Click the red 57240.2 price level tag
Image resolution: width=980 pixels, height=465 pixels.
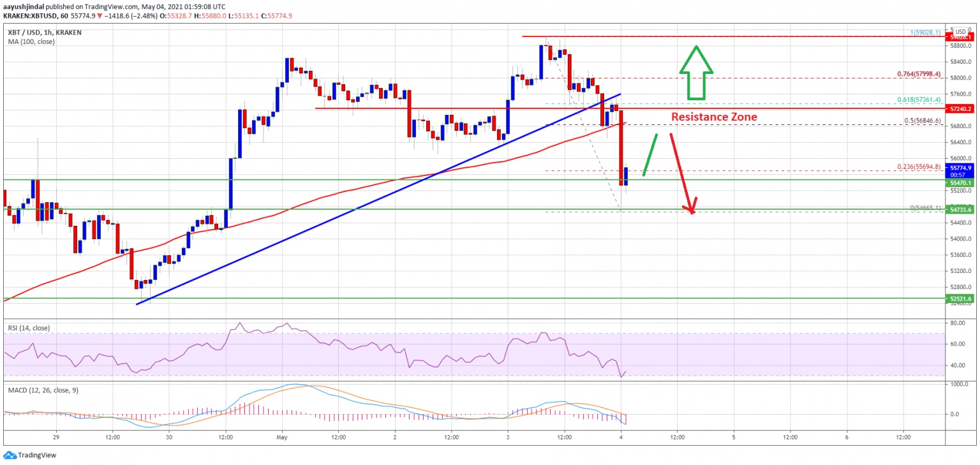958,109
